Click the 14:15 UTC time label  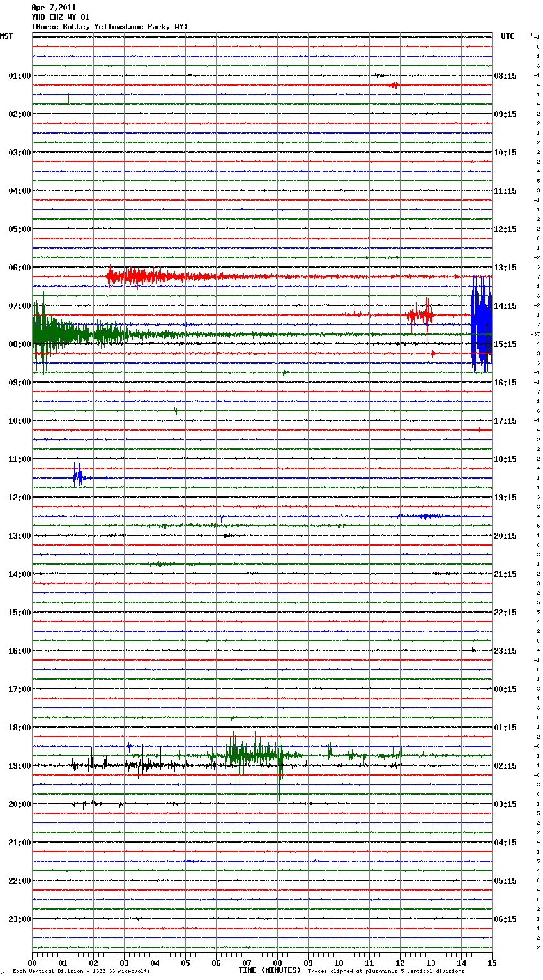tap(505, 306)
